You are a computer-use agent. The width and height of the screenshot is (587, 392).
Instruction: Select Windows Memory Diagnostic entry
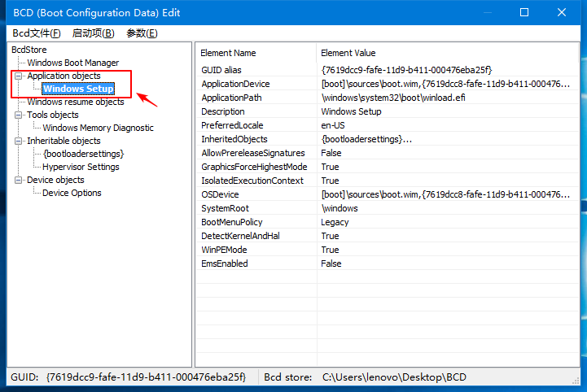[x=98, y=128]
